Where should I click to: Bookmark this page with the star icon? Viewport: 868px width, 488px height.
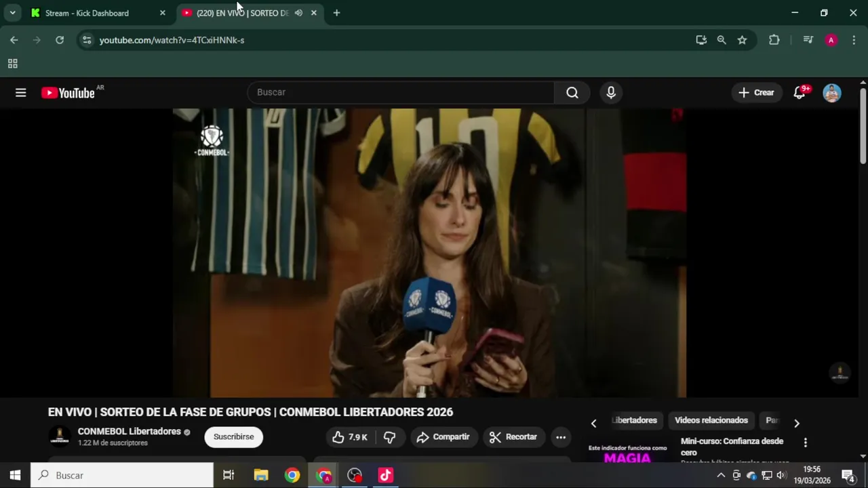[x=743, y=40]
